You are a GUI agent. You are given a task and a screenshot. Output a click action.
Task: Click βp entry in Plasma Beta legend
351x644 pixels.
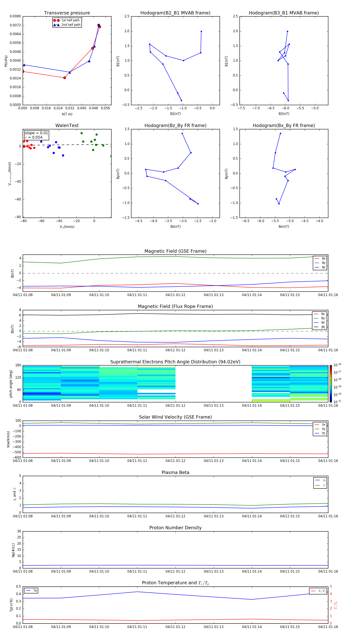(320, 480)
